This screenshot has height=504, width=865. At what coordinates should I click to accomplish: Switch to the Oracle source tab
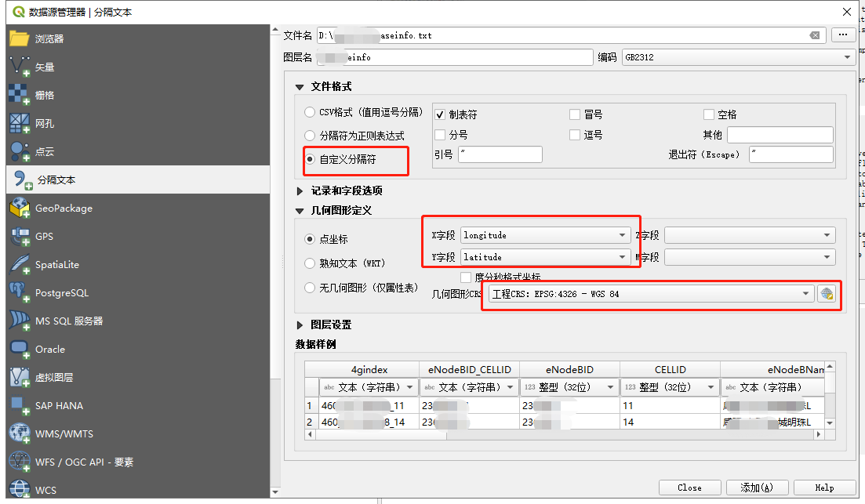pos(49,350)
